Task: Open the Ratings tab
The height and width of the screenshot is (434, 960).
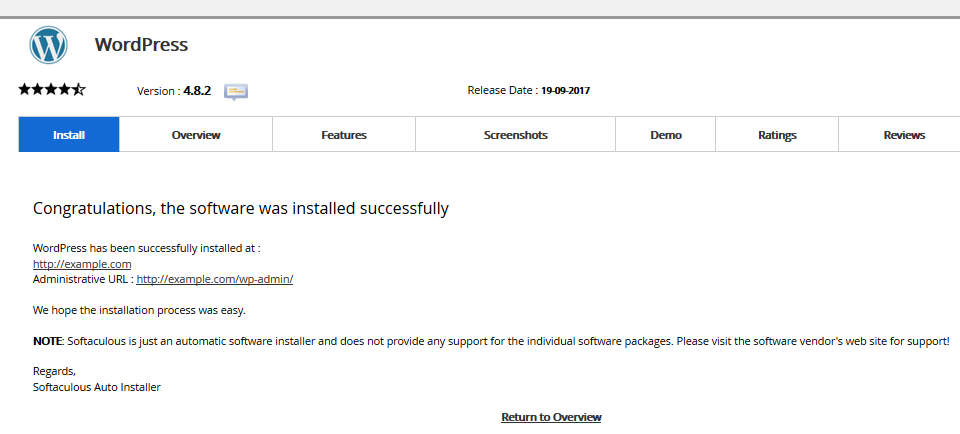Action: pos(777,135)
